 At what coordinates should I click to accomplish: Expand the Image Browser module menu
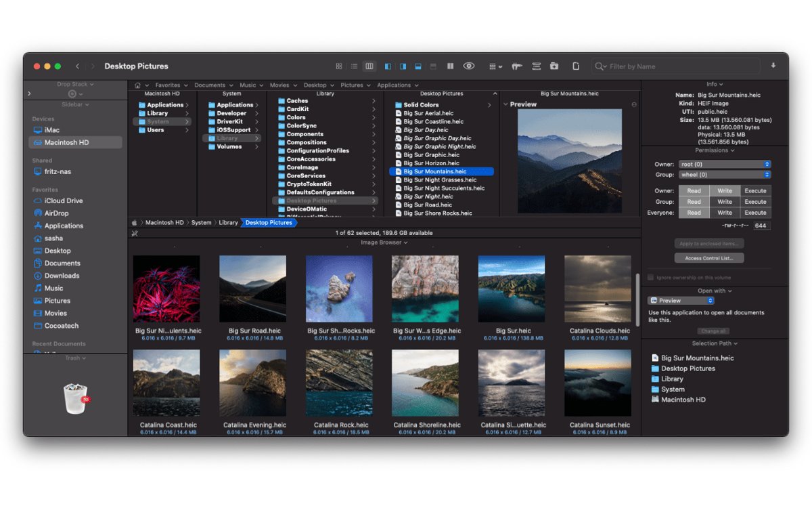point(384,242)
